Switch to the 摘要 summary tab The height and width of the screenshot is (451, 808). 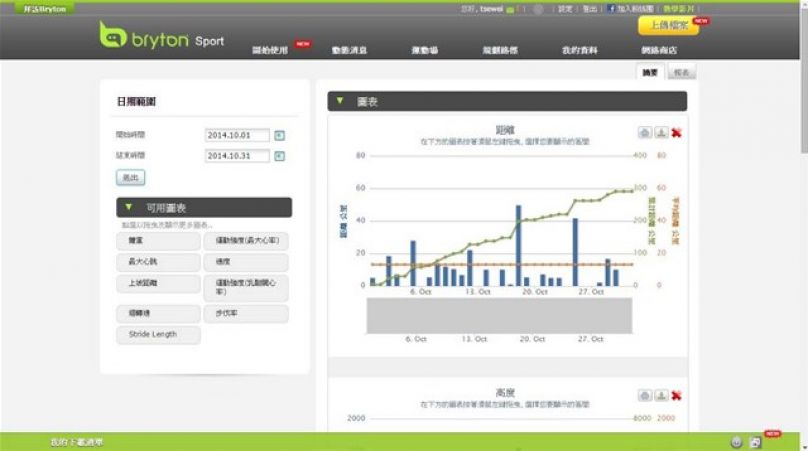click(x=650, y=73)
